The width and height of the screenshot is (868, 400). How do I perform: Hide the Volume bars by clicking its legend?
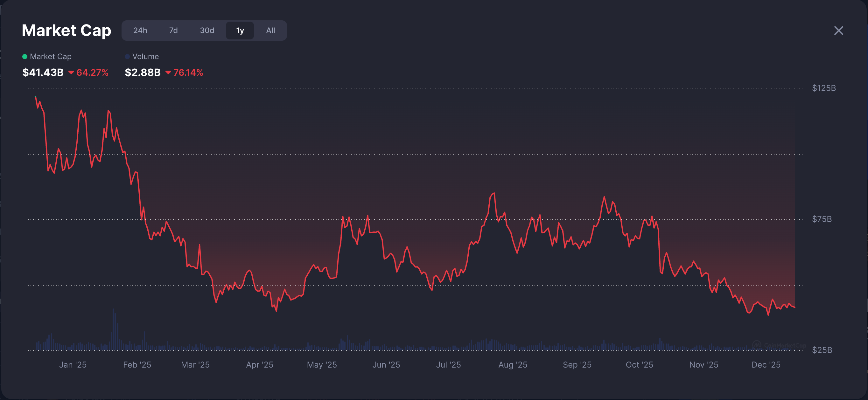[x=145, y=56]
